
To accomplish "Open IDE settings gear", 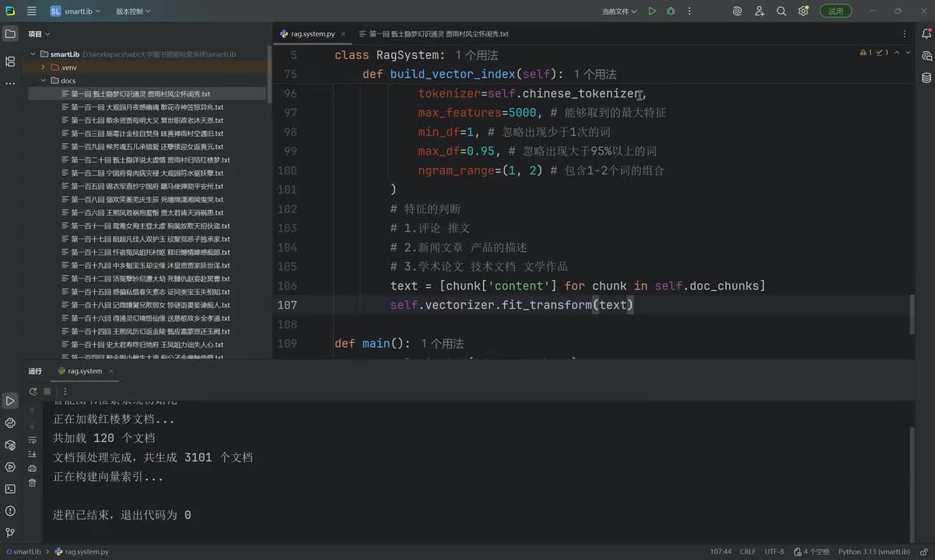I will (804, 11).
